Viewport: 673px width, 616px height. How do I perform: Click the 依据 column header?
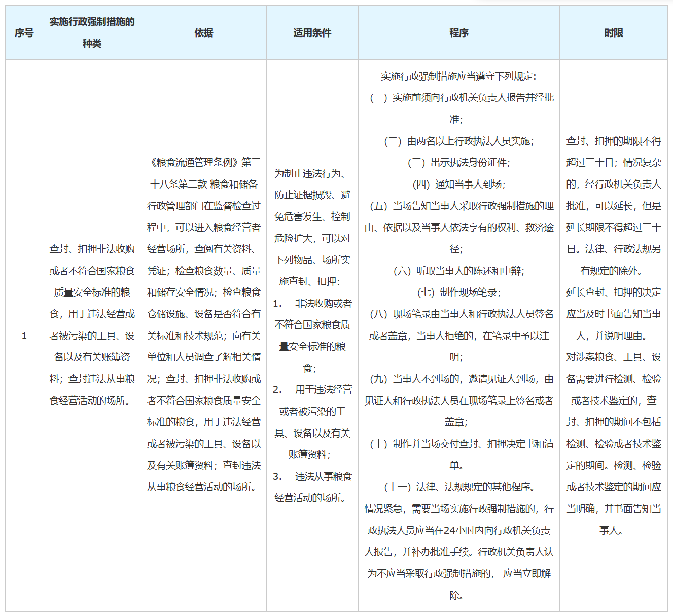[204, 32]
